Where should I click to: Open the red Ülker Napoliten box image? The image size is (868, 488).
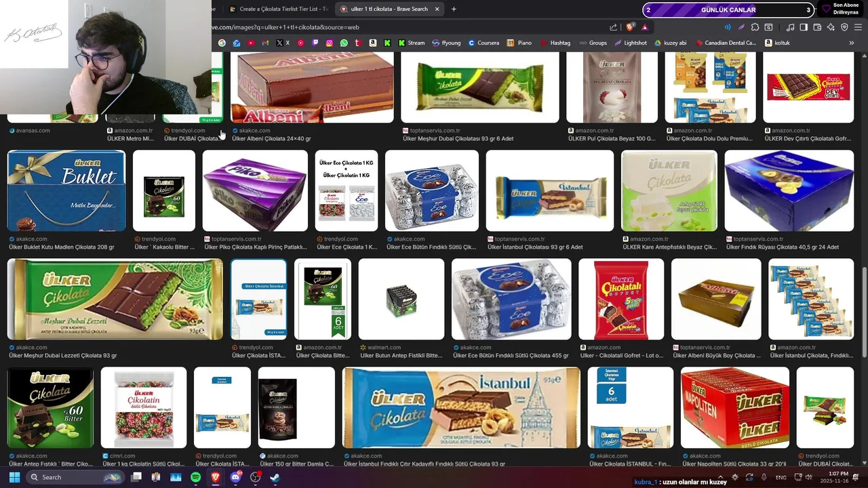coord(735,407)
